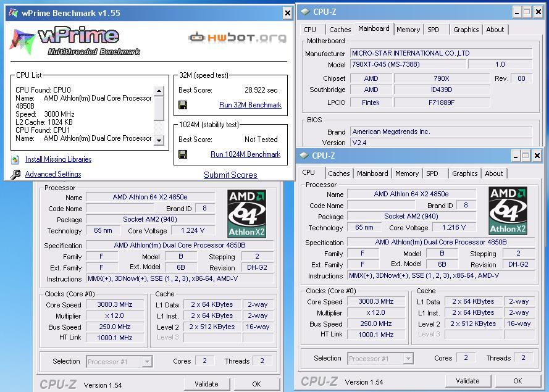Click the ID439D southbridge field

point(442,90)
